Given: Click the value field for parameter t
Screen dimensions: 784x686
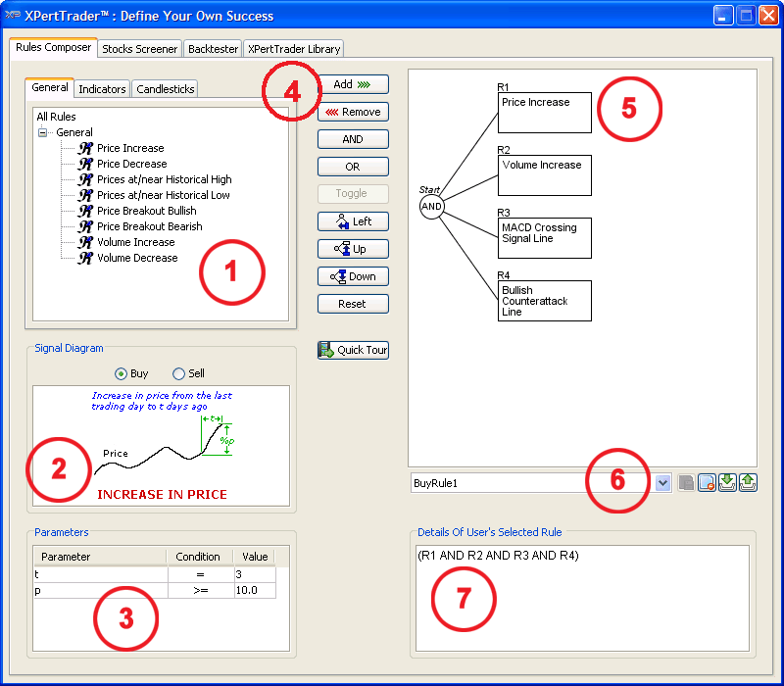Looking at the screenshot, I should 254,573.
